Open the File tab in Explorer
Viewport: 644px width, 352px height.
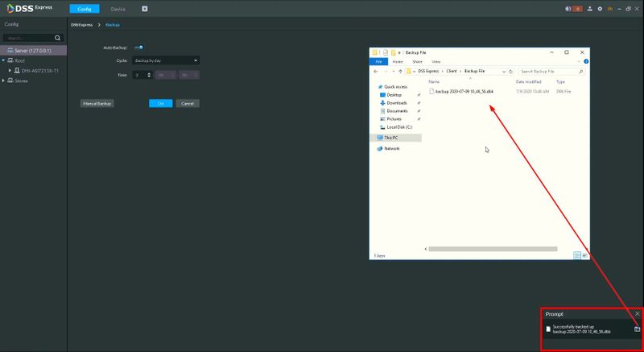378,61
